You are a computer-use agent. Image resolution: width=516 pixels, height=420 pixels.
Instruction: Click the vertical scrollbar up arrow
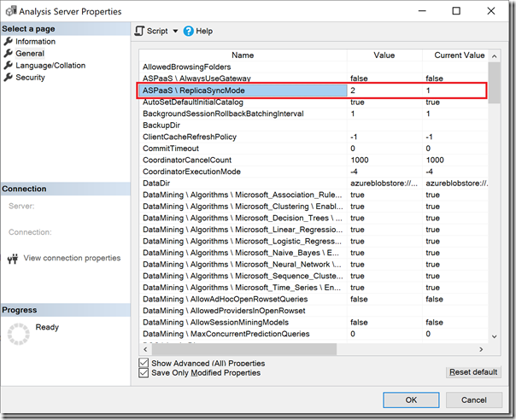pos(495,56)
